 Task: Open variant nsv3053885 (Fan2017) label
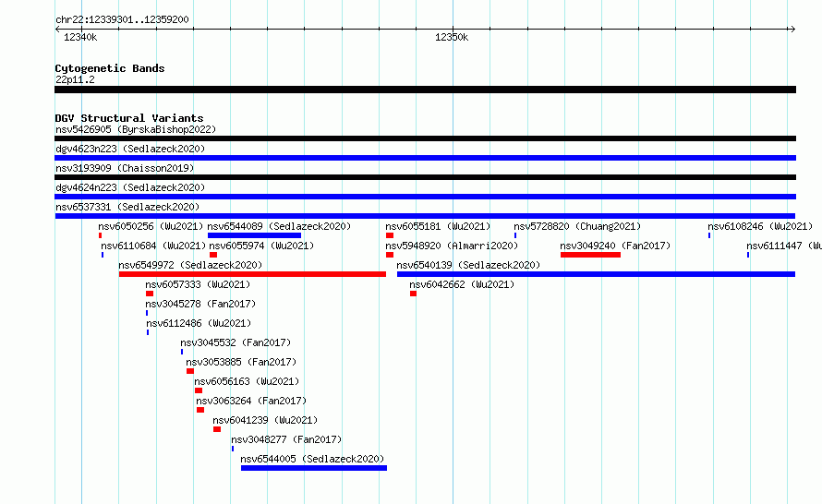(241, 362)
